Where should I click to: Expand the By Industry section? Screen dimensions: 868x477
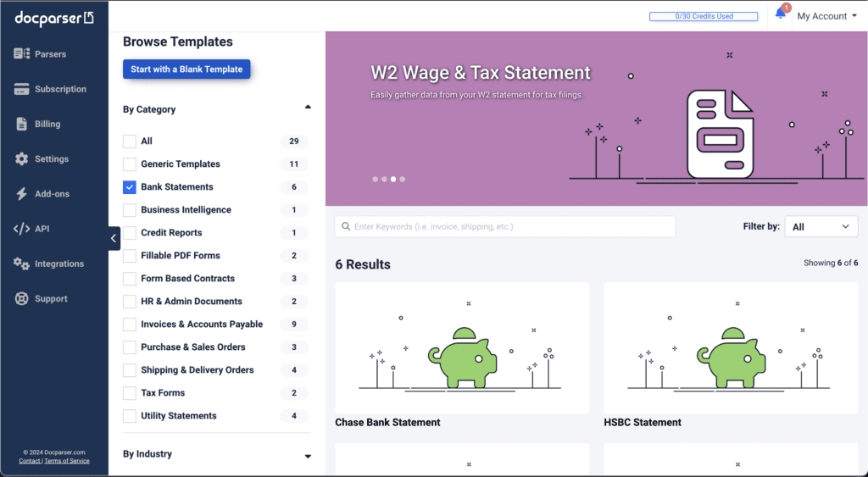(308, 456)
